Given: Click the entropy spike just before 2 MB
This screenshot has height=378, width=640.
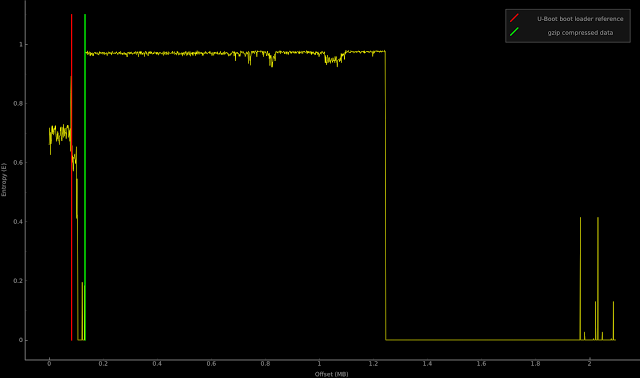Looking at the screenshot, I should click(580, 278).
